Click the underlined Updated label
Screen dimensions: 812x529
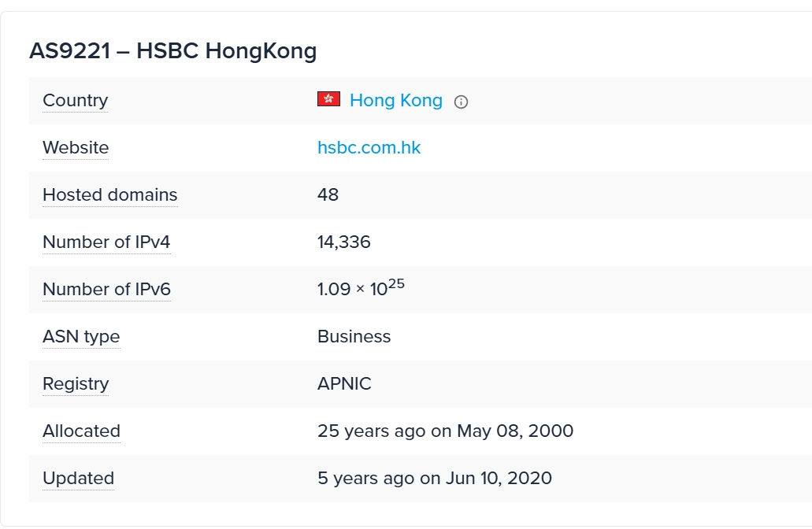tap(78, 479)
